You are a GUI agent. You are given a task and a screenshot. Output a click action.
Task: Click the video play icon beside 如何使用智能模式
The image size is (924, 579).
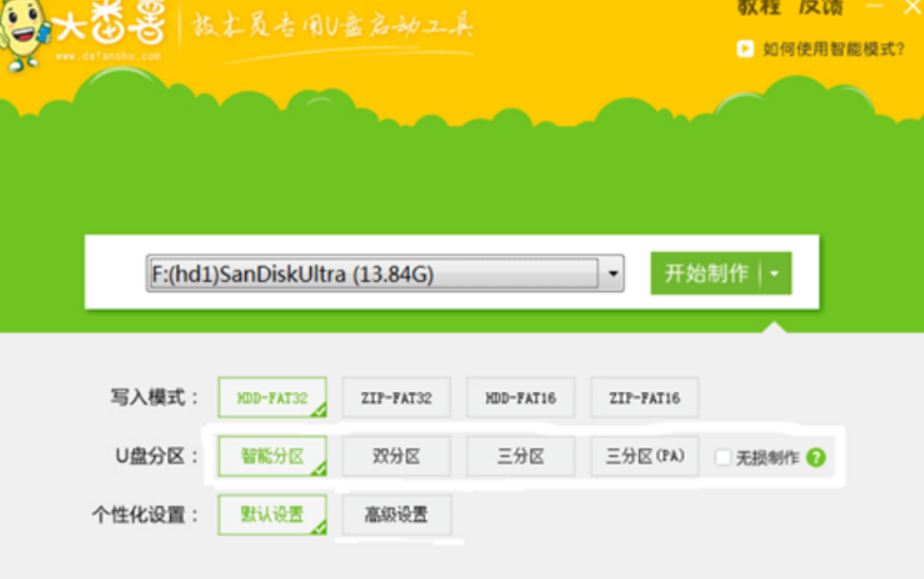(x=745, y=49)
